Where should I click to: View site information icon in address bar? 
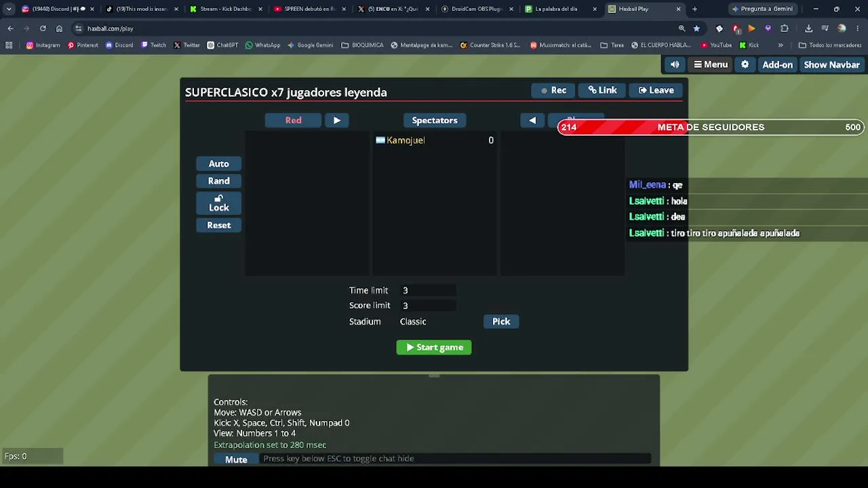79,28
